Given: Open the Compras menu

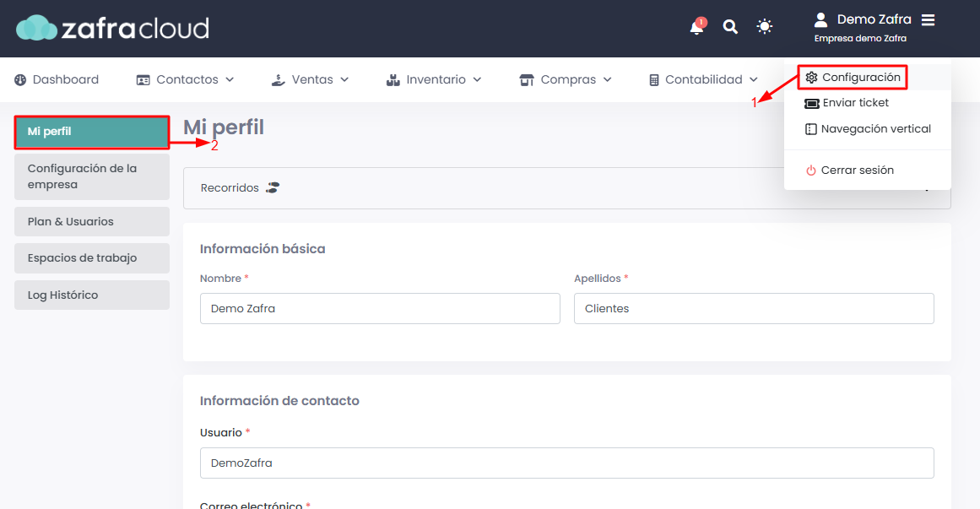Looking at the screenshot, I should point(566,80).
